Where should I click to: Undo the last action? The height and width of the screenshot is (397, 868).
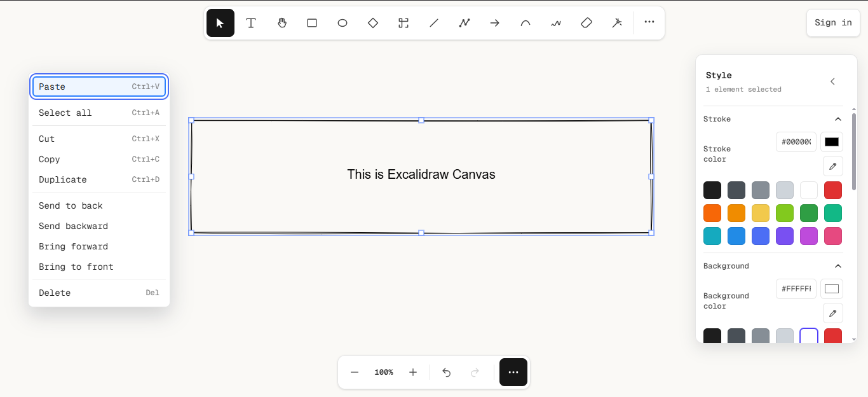point(447,372)
